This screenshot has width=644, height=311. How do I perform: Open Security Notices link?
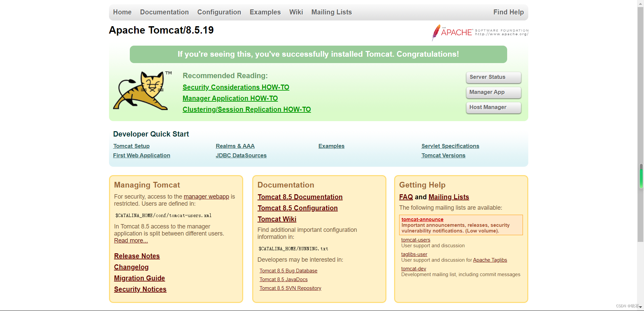140,289
